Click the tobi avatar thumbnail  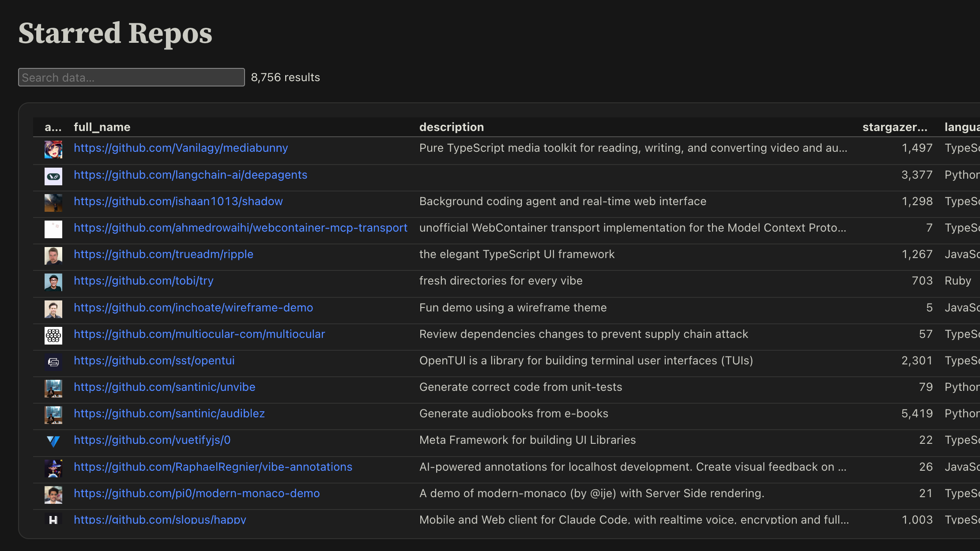53,282
